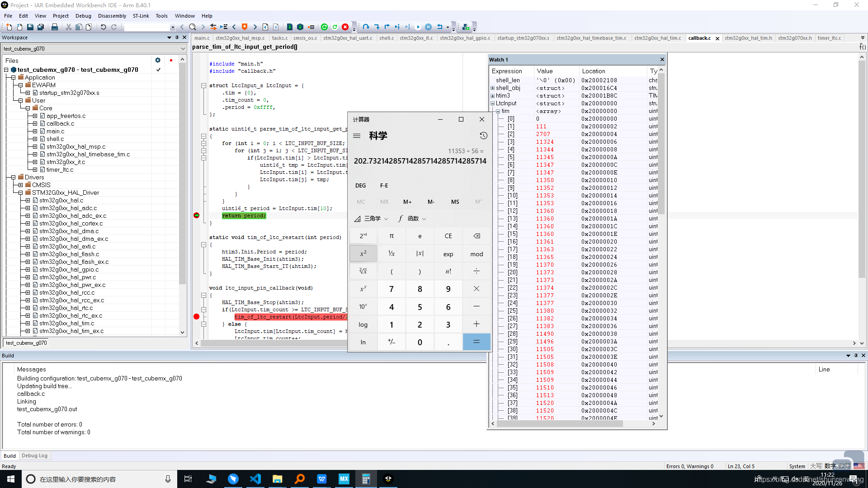Click the red Stop Debugging icon
The image size is (868, 488).
point(345,27)
